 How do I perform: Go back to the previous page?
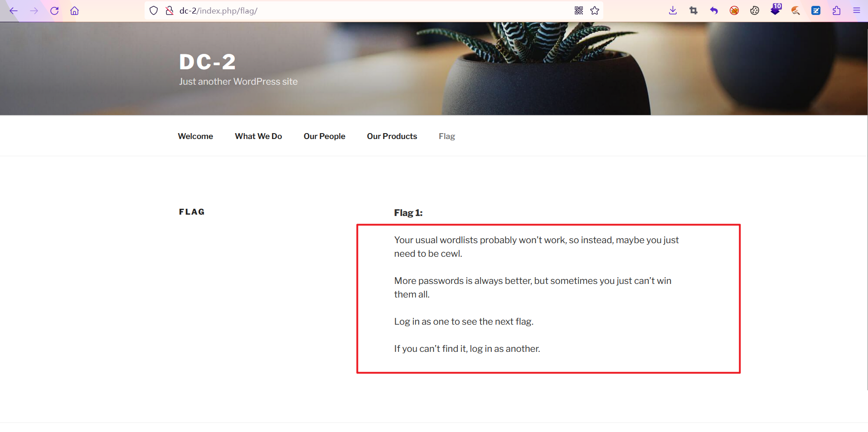tap(14, 10)
